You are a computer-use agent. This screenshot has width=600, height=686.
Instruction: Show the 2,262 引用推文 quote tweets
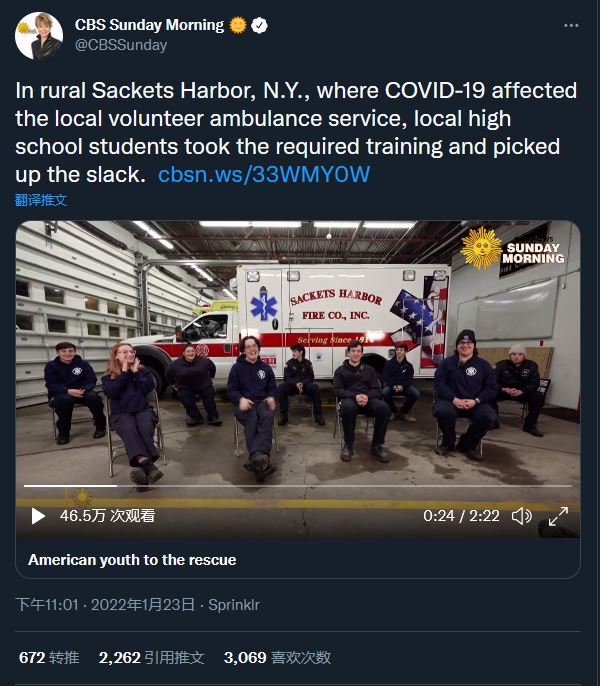pos(151,657)
